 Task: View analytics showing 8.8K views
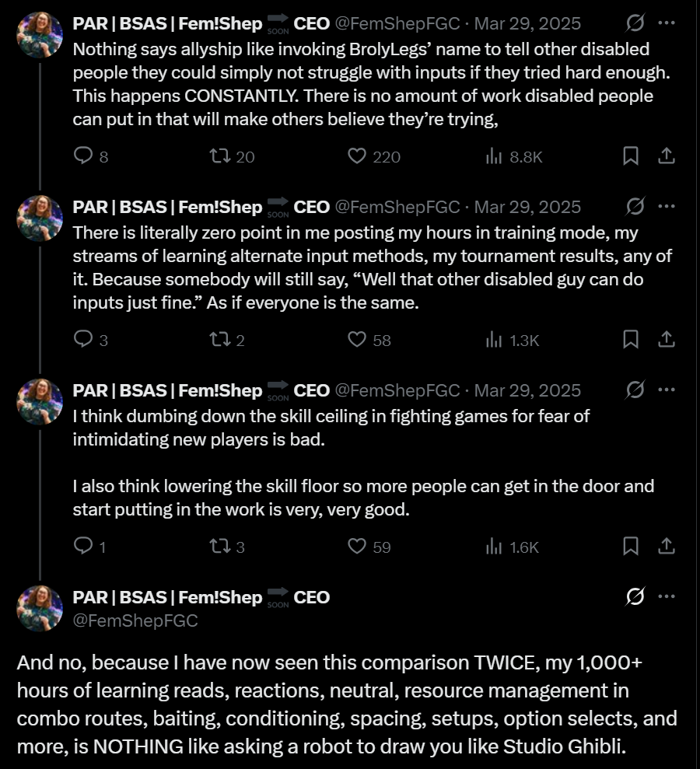coord(494,156)
